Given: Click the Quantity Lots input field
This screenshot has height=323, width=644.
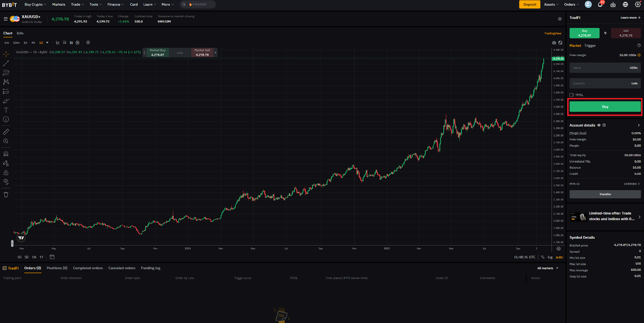Looking at the screenshot, I should pyautogui.click(x=605, y=83).
